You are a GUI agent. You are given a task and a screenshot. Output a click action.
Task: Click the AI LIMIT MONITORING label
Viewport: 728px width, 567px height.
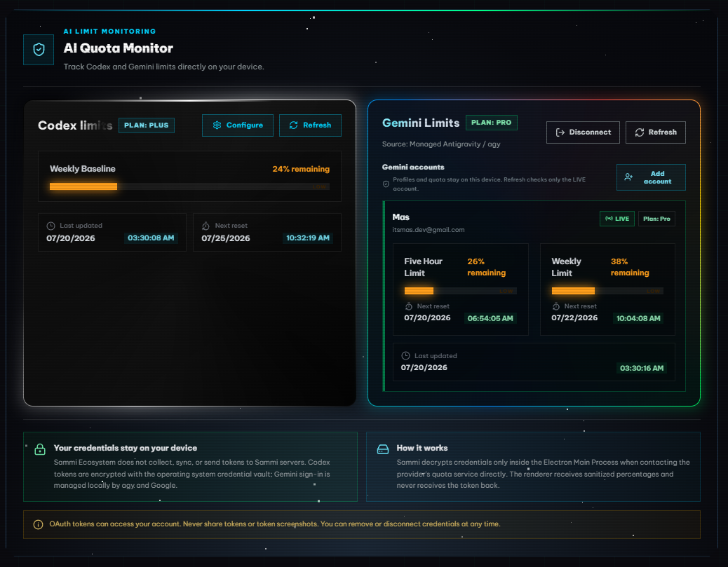point(109,32)
